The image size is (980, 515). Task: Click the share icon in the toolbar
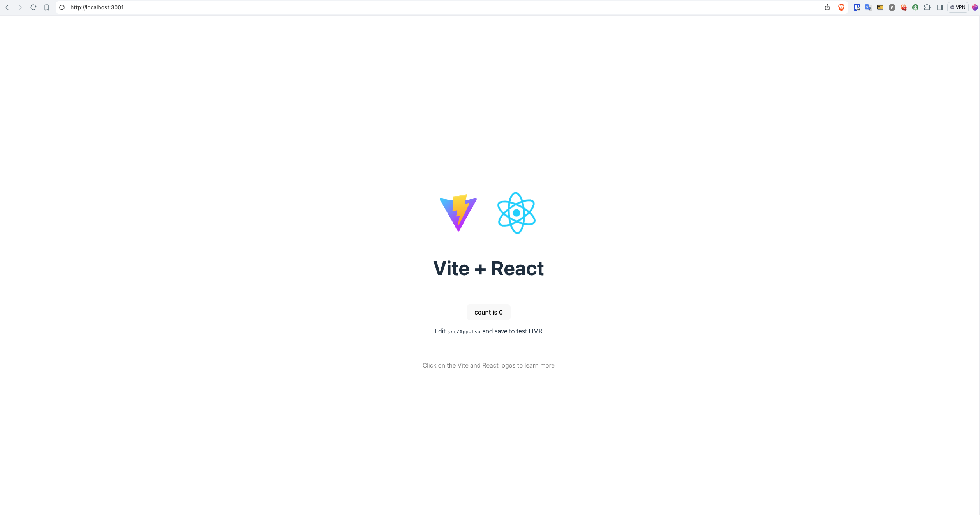coord(828,7)
